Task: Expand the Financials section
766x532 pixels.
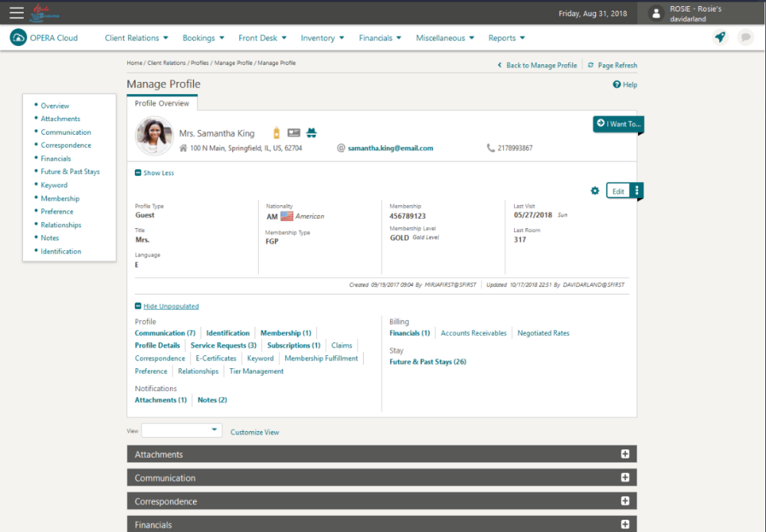Action: click(625, 524)
